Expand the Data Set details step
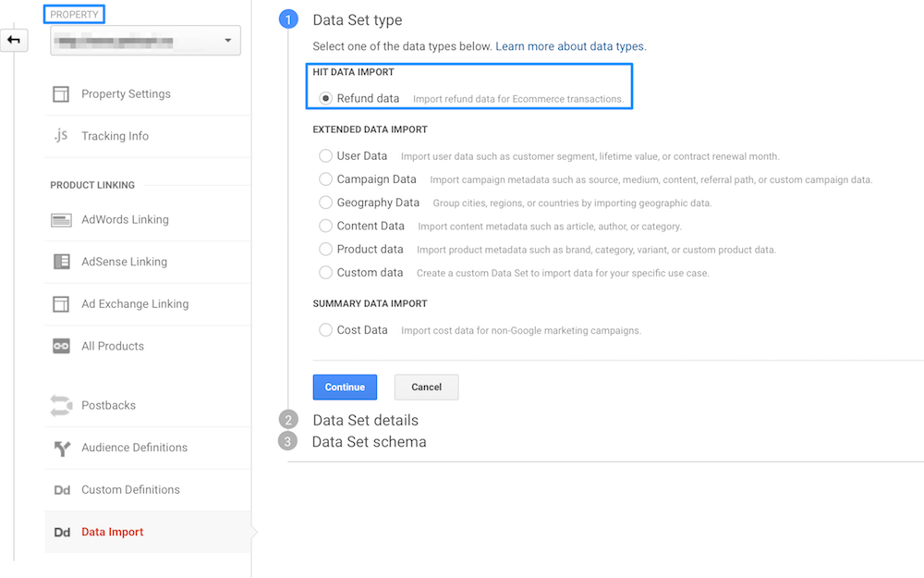924x578 pixels. pyautogui.click(x=365, y=420)
